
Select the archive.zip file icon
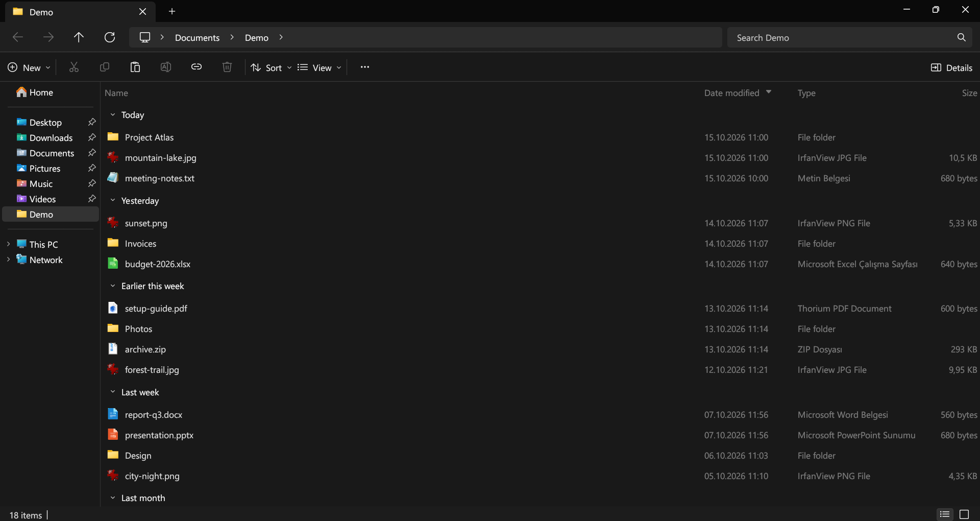(x=113, y=349)
